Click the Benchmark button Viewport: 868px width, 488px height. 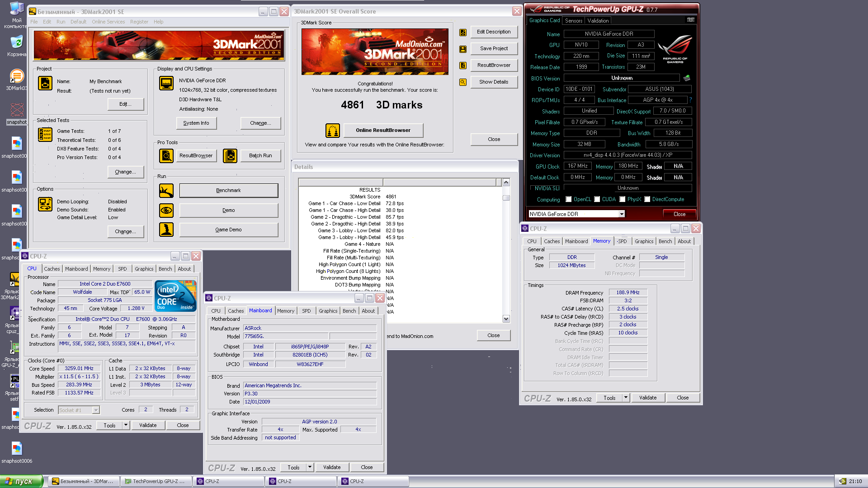coord(229,191)
